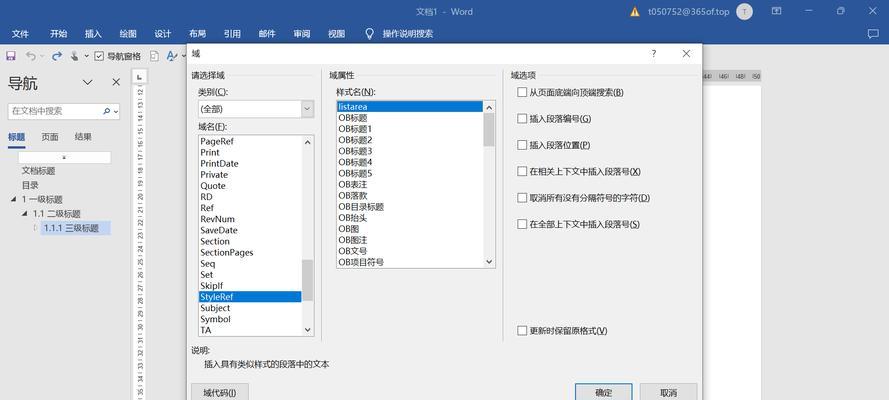This screenshot has height=400, width=889.
Task: Open touch mode dropdown arrow
Action: tap(87, 56)
